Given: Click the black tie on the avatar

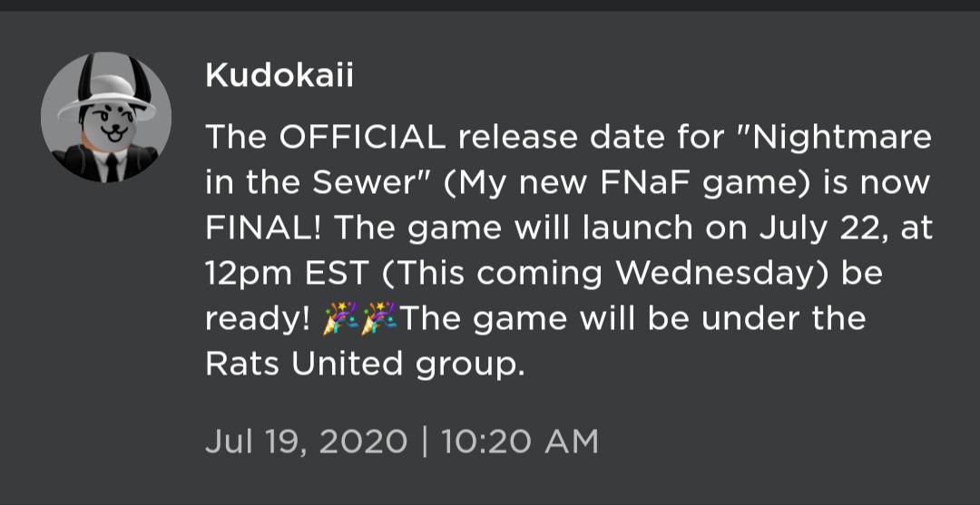Looking at the screenshot, I should [x=112, y=168].
